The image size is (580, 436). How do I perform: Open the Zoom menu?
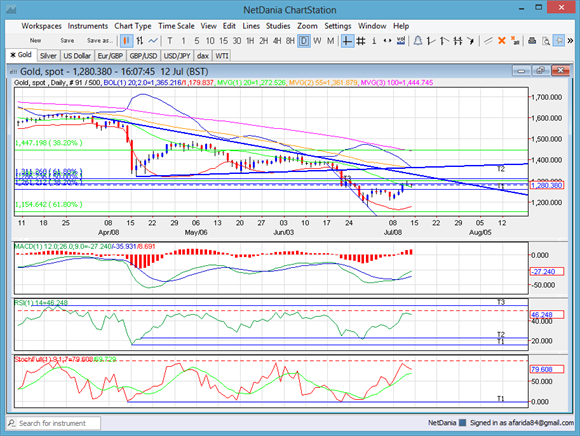coord(307,26)
